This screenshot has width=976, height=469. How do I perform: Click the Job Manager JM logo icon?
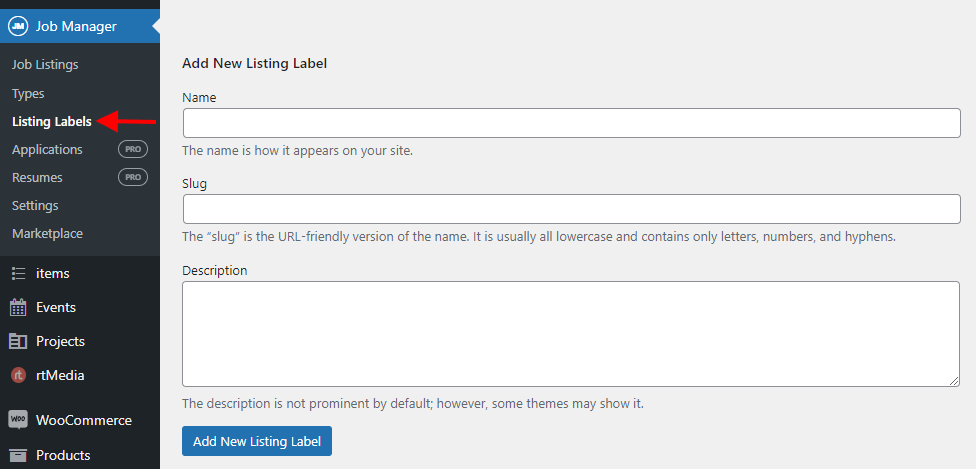pos(18,26)
